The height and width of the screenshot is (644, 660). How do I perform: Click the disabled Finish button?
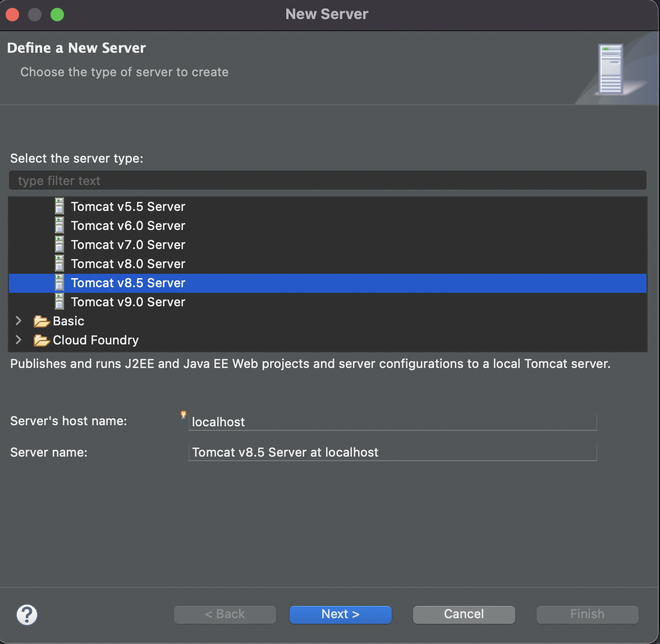tap(587, 614)
